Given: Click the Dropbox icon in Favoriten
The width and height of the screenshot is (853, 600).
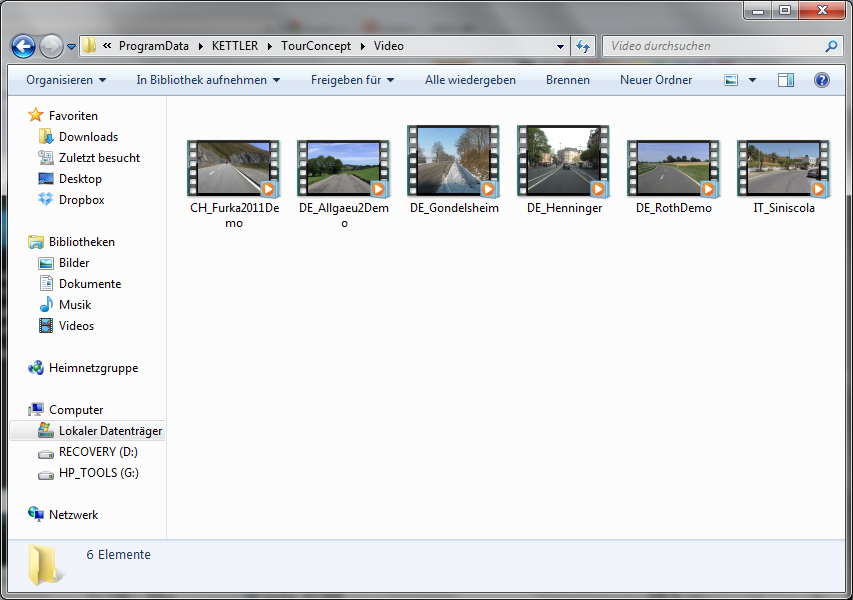Looking at the screenshot, I should click(x=46, y=199).
